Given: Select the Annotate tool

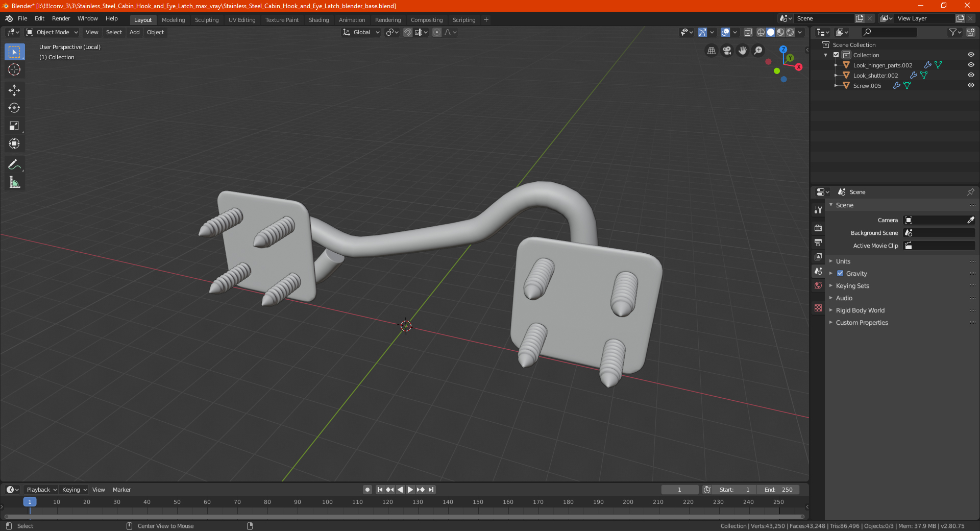Looking at the screenshot, I should coord(14,164).
